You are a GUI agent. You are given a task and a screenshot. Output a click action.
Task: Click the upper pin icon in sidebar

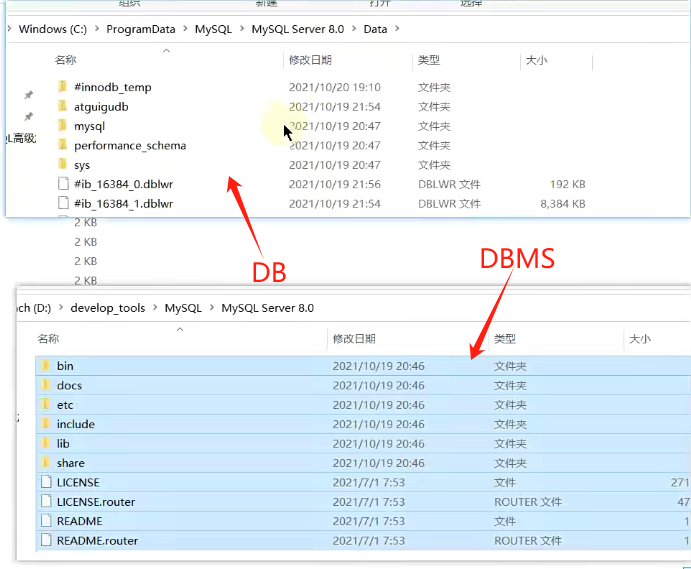click(x=29, y=95)
